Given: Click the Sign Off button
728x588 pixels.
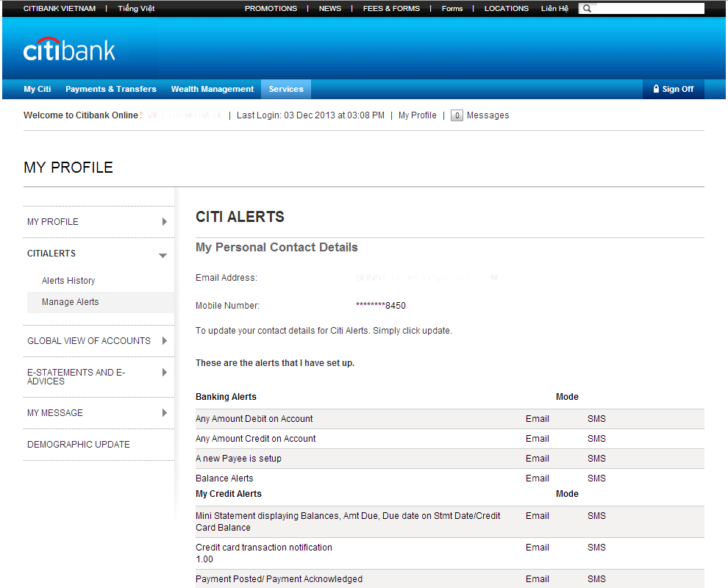Looking at the screenshot, I should pos(673,89).
